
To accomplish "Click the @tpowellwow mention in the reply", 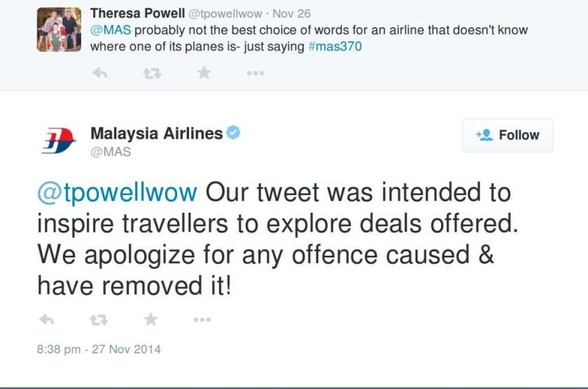I will click(x=118, y=193).
